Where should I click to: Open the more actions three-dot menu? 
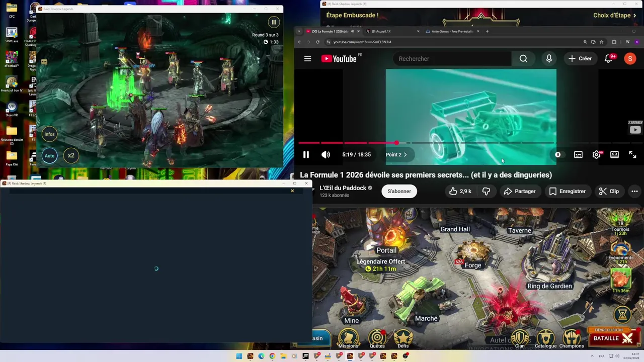tap(634, 192)
